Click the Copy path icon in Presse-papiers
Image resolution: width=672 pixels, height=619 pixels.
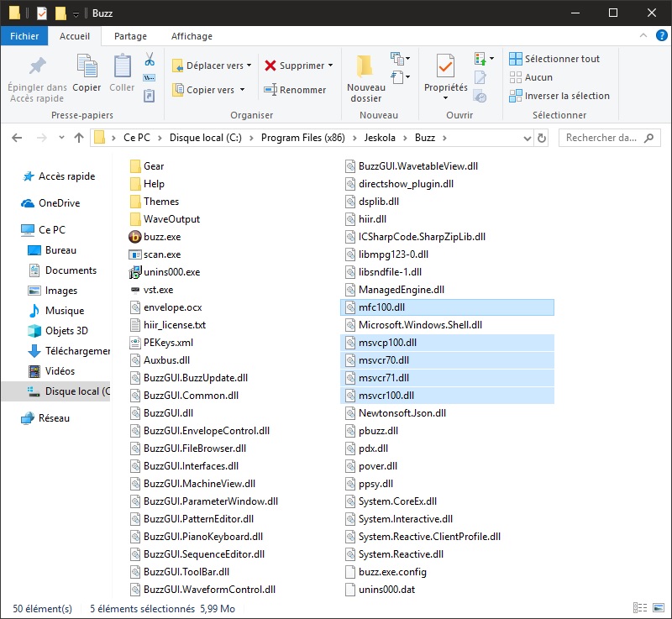(150, 77)
